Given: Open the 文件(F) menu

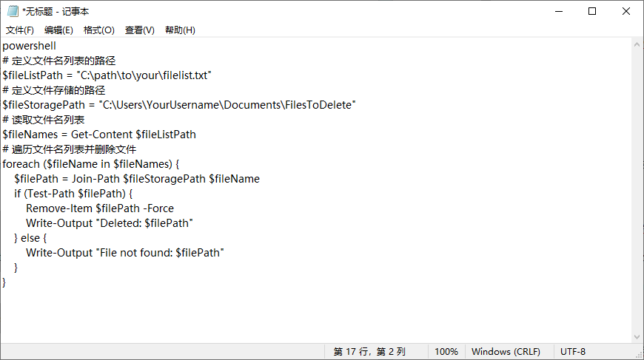Looking at the screenshot, I should [x=20, y=30].
